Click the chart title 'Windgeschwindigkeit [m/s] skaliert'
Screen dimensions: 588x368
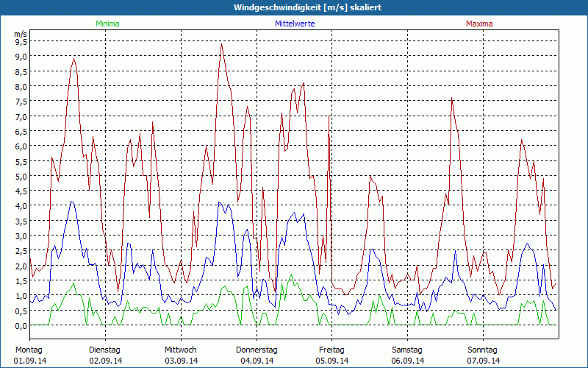(307, 7)
